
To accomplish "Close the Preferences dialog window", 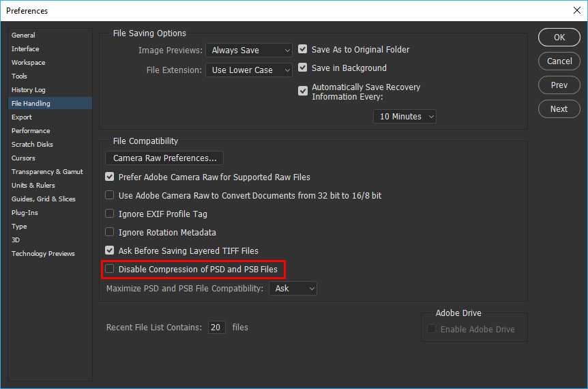I will [x=577, y=10].
